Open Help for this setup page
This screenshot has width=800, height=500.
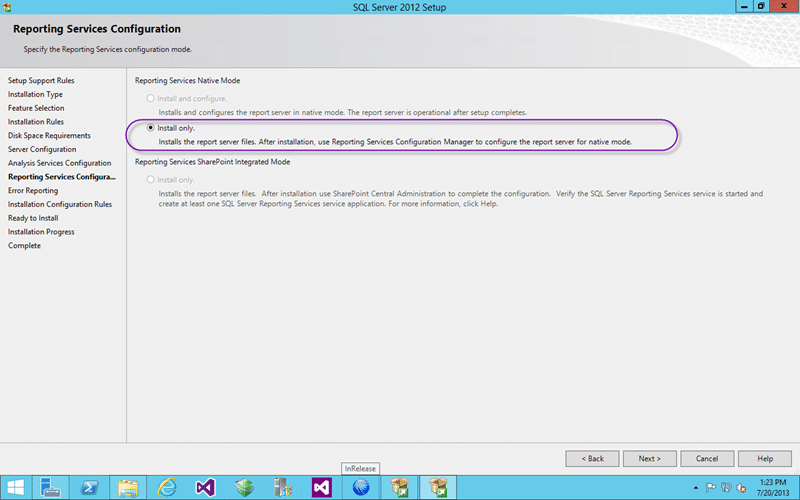765,459
